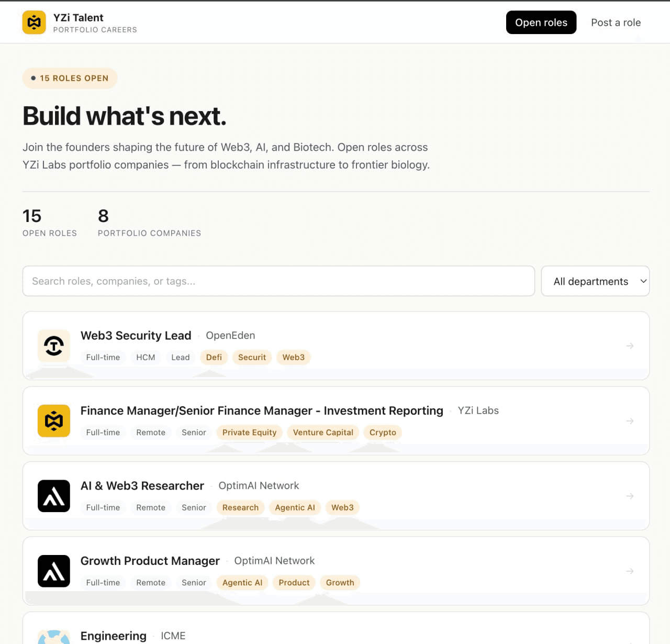670x644 pixels.
Task: Open the Post a role link
Action: pyautogui.click(x=616, y=23)
